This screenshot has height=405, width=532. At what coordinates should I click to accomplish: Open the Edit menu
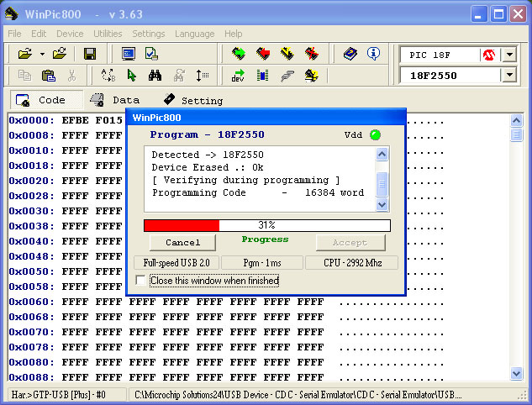[39, 34]
